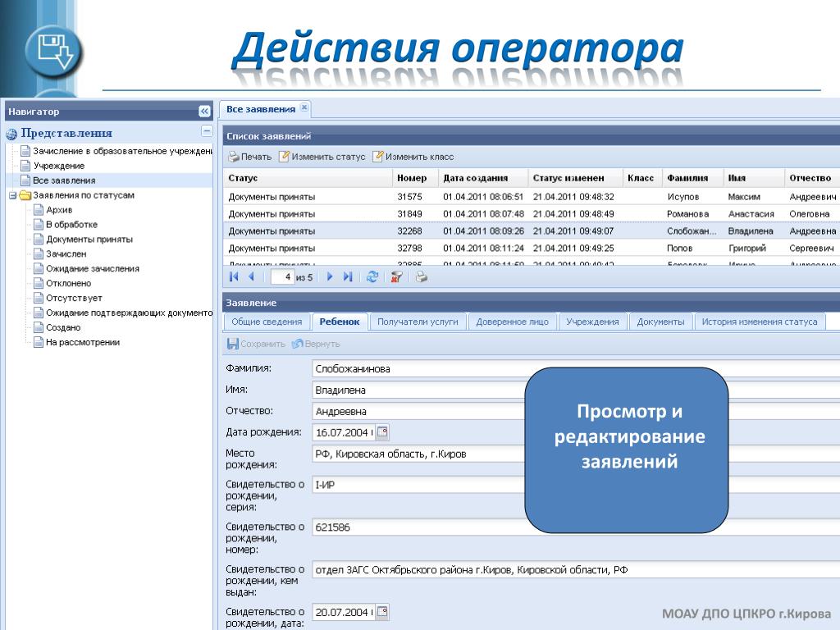Click the page number field

click(282, 276)
